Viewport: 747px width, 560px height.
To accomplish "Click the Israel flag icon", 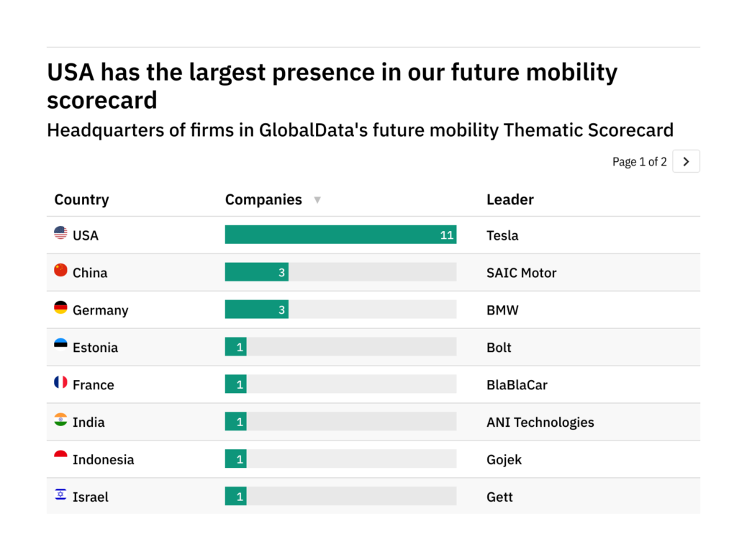I will tap(60, 495).
